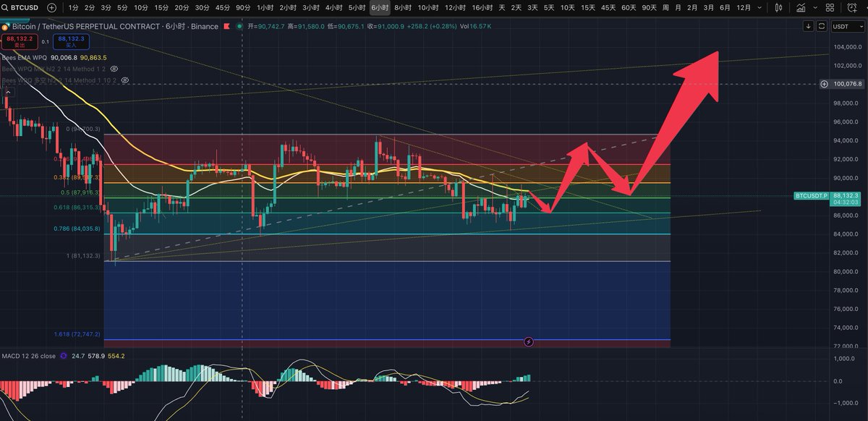Expand the timeframe list dropdown arrow
This screenshot has width=868, height=421.
pyautogui.click(x=760, y=8)
